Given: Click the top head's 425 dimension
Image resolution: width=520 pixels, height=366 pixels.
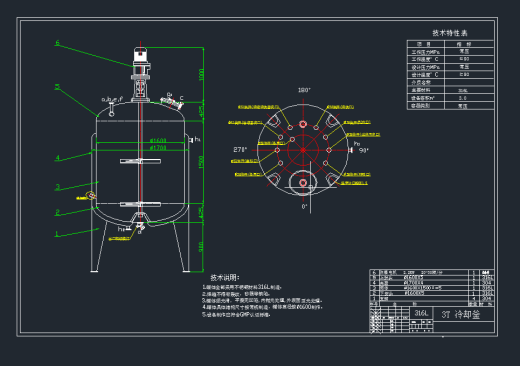Looking at the screenshot, I should 201,112.
